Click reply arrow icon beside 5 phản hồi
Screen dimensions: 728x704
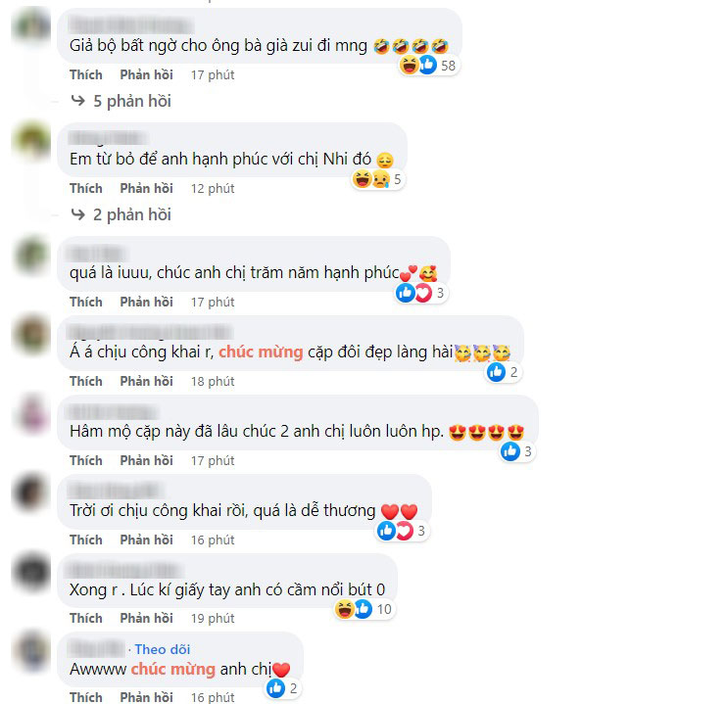click(78, 100)
